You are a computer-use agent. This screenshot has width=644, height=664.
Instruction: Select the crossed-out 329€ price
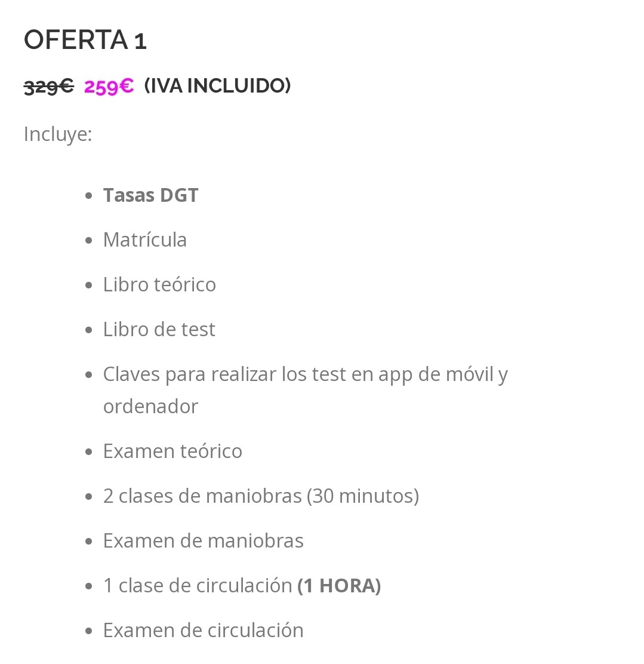click(x=49, y=87)
